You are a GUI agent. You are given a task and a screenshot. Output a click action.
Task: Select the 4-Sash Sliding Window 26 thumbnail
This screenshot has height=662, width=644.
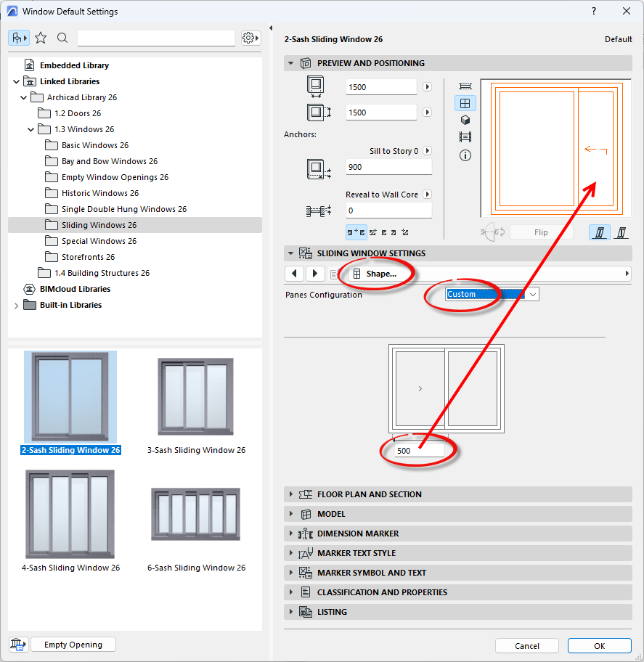pos(70,514)
